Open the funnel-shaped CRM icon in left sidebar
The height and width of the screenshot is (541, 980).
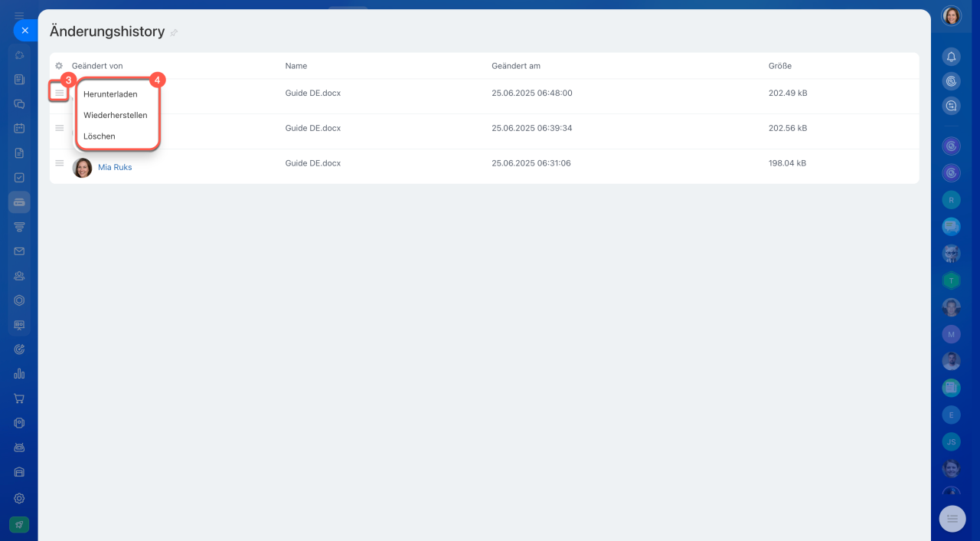(19, 226)
